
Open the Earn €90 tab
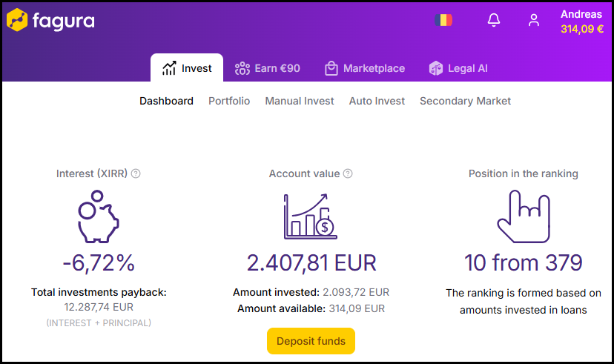tap(268, 68)
